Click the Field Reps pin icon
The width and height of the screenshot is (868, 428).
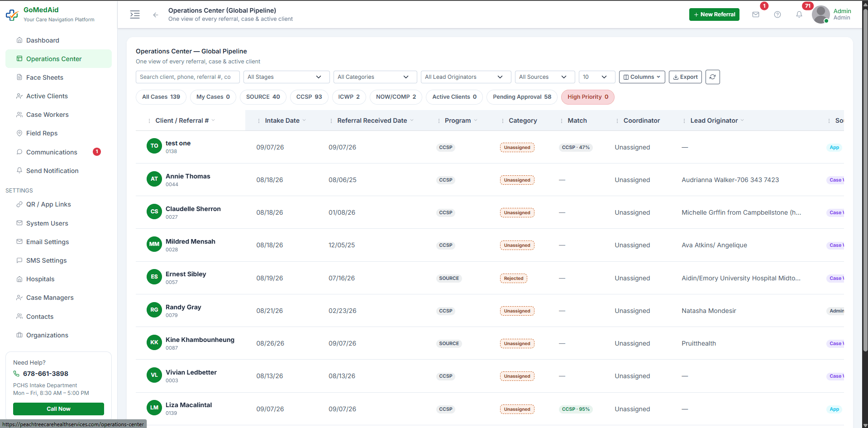tap(19, 133)
